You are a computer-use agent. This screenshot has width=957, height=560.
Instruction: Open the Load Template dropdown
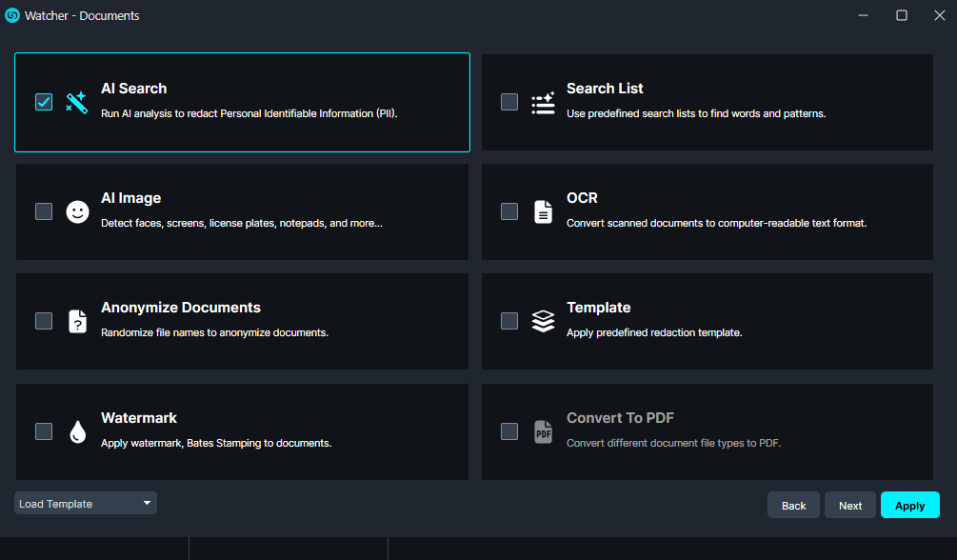86,504
